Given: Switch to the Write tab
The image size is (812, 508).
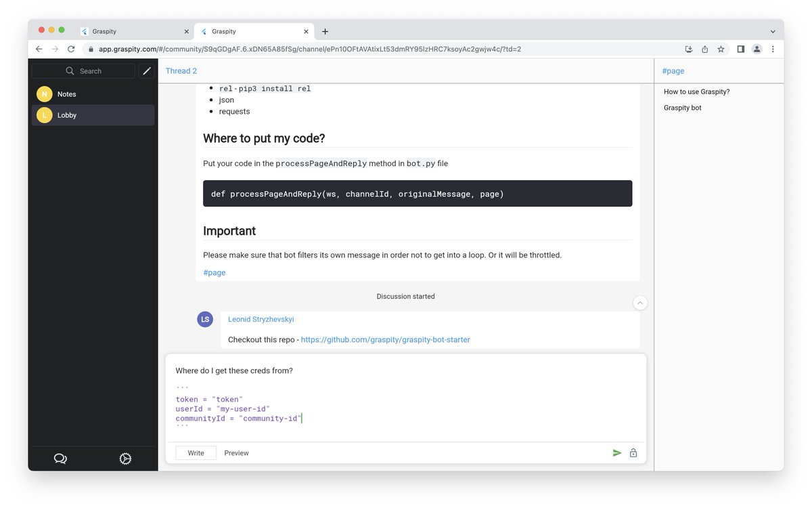Looking at the screenshot, I should click(196, 453).
